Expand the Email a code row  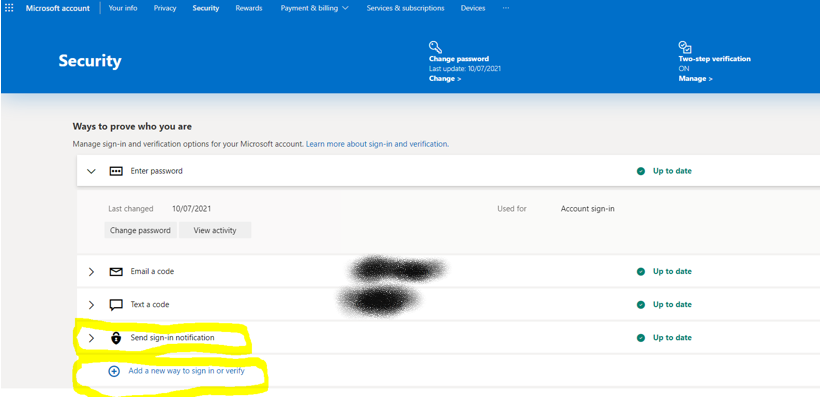coord(92,272)
